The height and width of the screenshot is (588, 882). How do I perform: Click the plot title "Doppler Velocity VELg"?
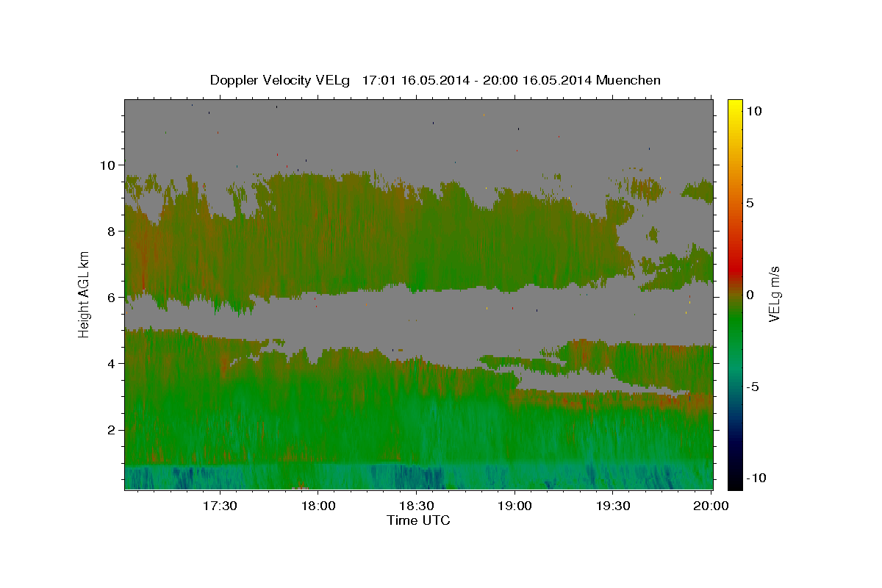[281, 80]
